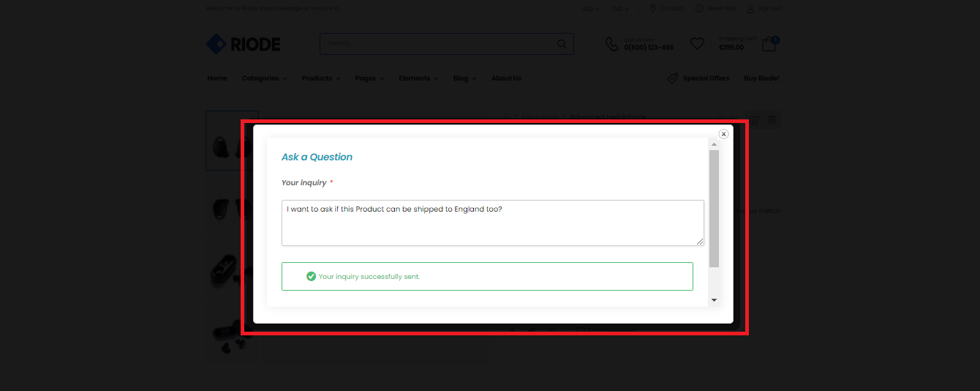Screen dimensions: 980x391
Task: Click the Special Offers link
Action: 698,78
